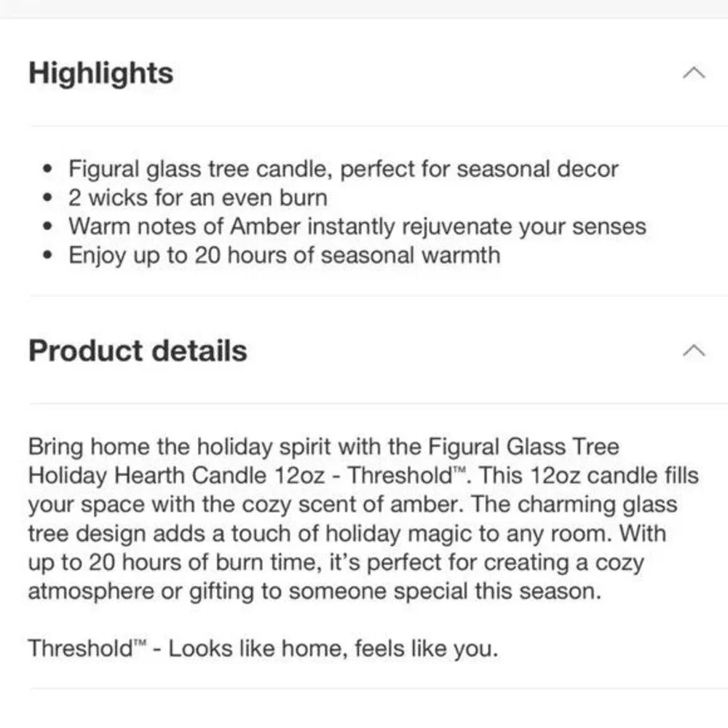The image size is (728, 728).
Task: Collapse the Product details chevron
Action: pyautogui.click(x=694, y=351)
